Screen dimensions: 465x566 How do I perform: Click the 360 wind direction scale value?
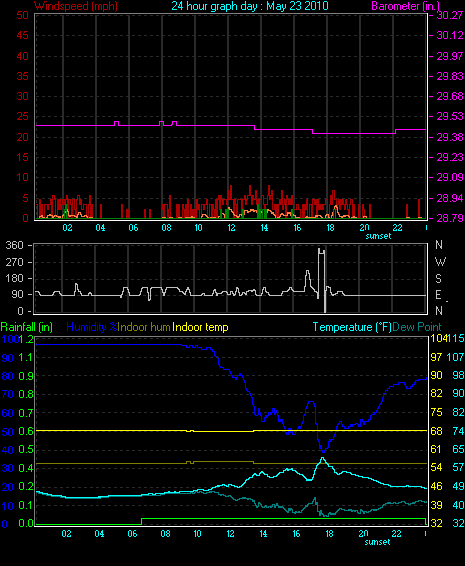coord(14,245)
